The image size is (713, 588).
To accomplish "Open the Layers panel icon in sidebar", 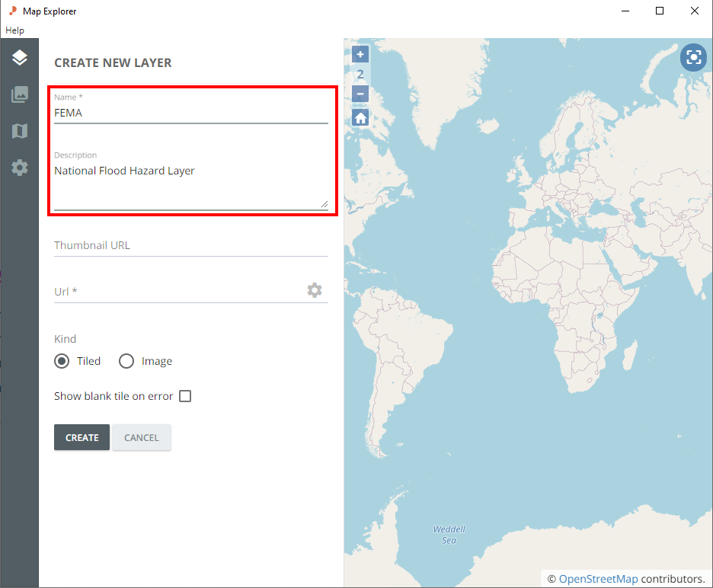I will (x=20, y=58).
